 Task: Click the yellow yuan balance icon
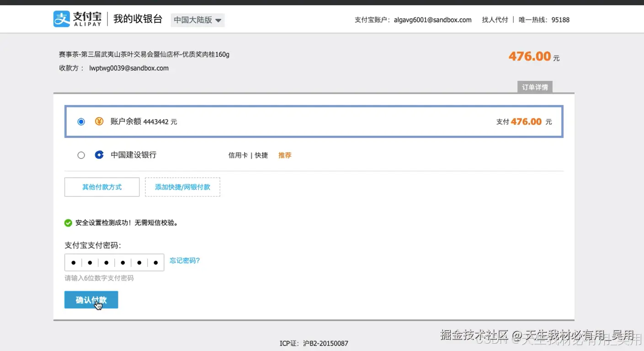99,121
